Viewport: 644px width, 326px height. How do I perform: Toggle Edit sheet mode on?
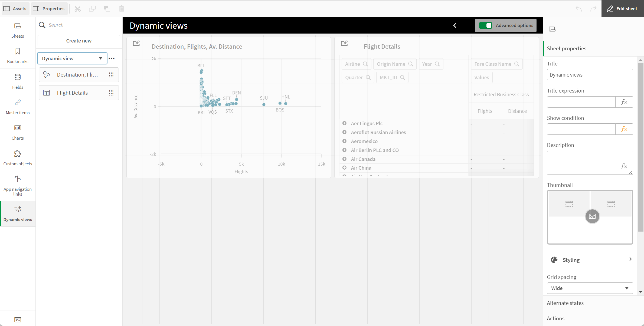point(623,8)
